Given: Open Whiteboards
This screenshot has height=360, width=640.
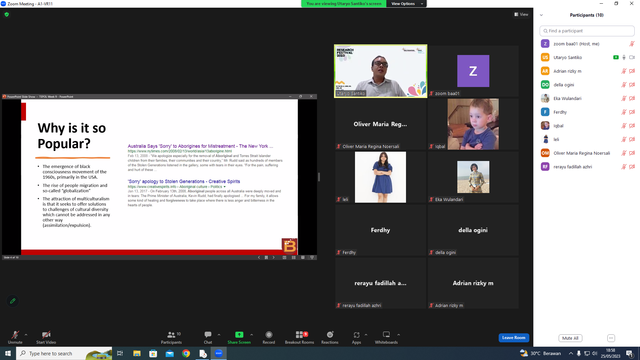Looking at the screenshot, I should pyautogui.click(x=386, y=337).
